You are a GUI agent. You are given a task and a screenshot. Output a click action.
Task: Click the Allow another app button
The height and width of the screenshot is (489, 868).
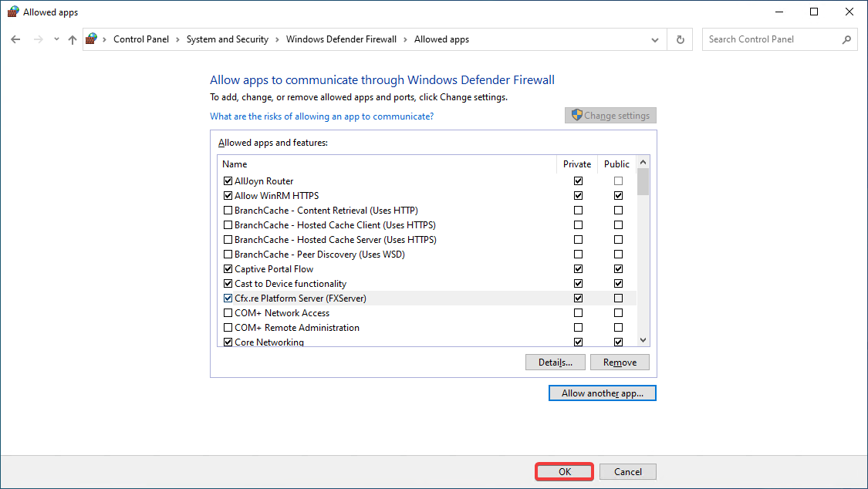click(603, 393)
